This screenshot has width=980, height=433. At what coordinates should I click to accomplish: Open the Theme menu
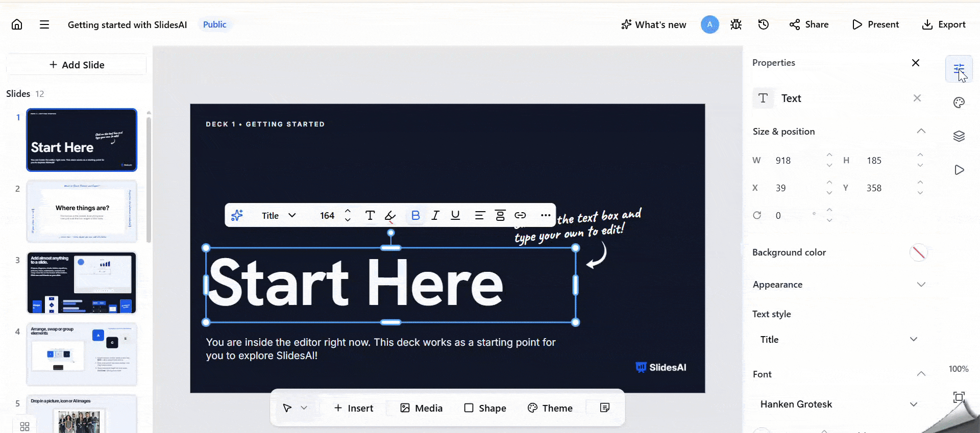pyautogui.click(x=550, y=408)
